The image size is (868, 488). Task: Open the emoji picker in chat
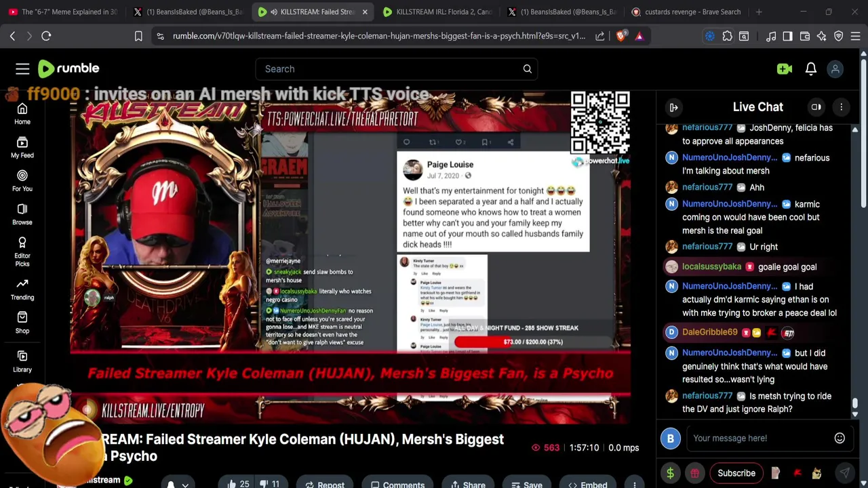coord(840,438)
